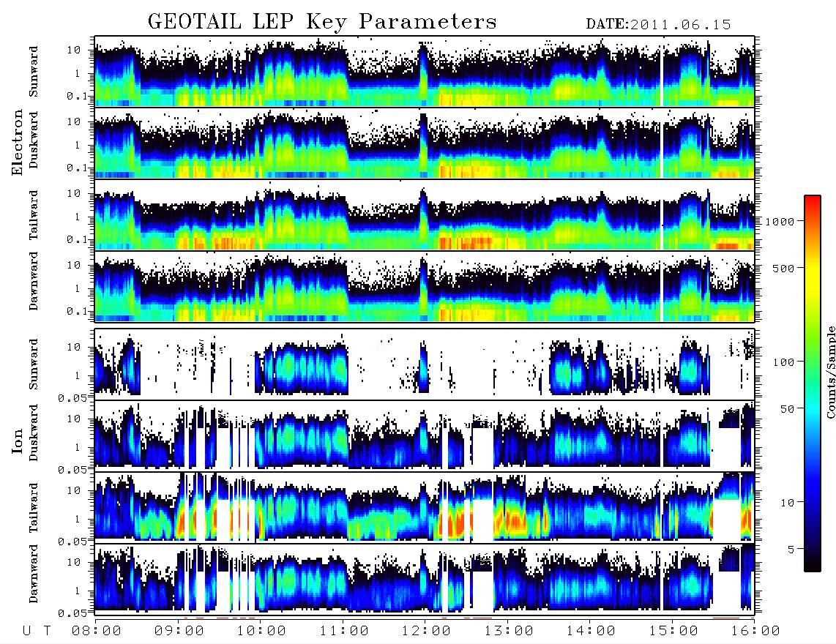This screenshot has height=644, width=836.
Task: Select the Ion 'Tailward' panel label
Action: tap(34, 508)
